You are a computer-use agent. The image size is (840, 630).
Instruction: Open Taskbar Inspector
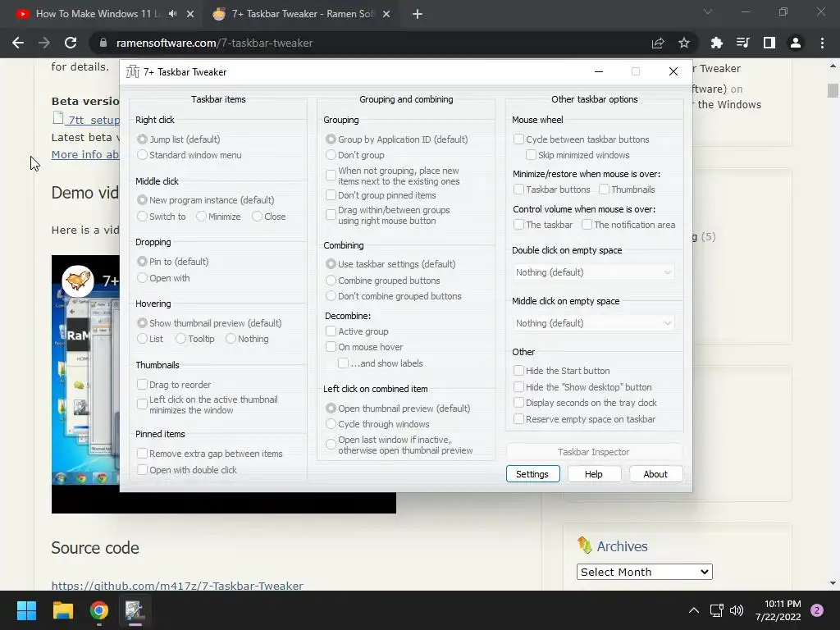coord(594,452)
